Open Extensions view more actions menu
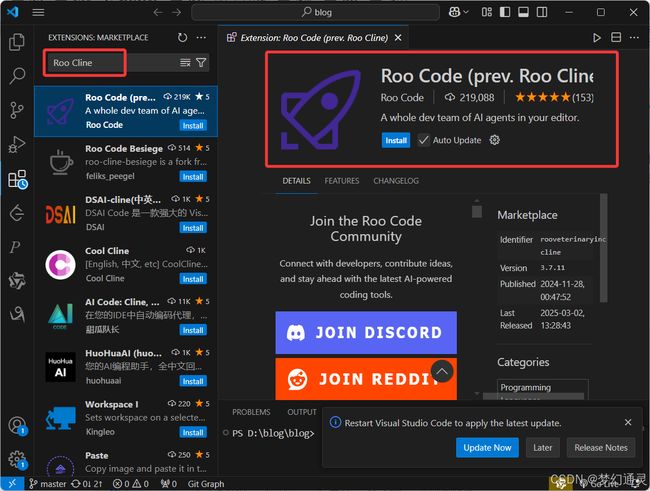The height and width of the screenshot is (491, 650). click(201, 38)
